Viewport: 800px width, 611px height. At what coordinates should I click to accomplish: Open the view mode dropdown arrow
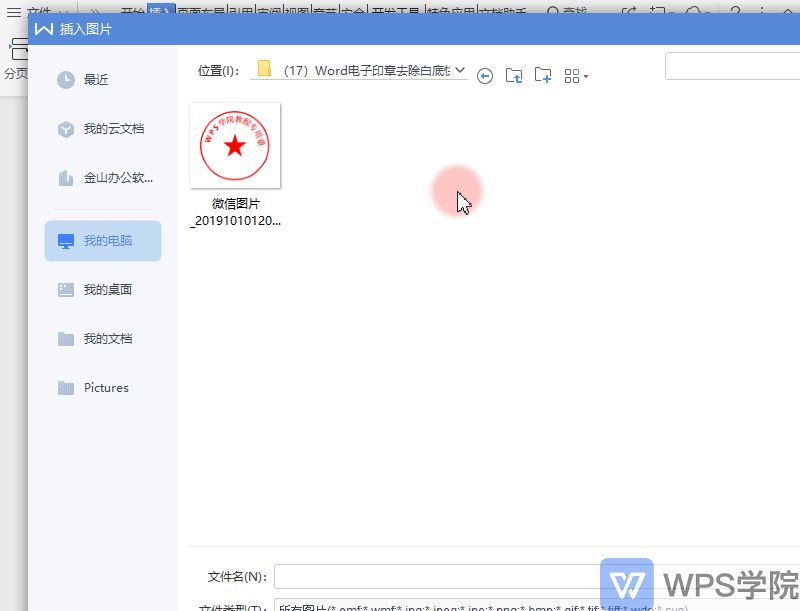point(587,75)
